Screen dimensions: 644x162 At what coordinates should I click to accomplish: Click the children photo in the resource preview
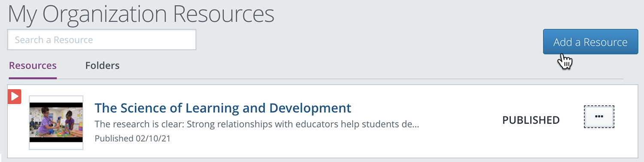click(x=56, y=123)
